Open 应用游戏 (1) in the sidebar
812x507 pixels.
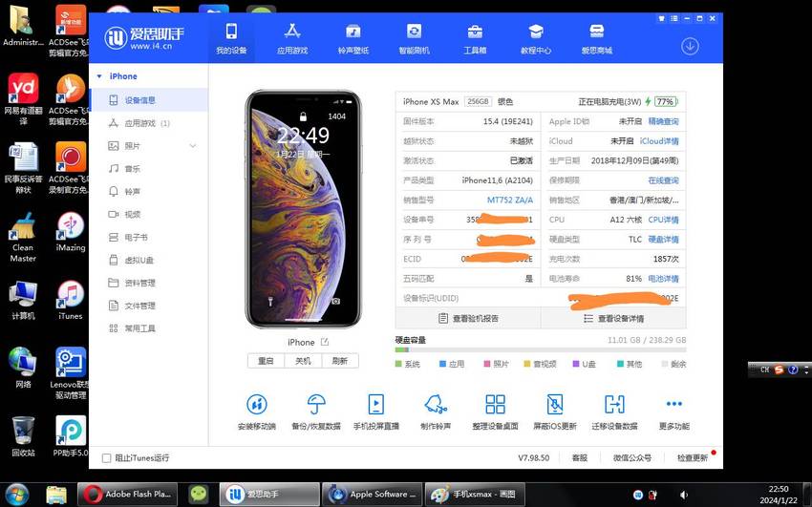(x=149, y=123)
